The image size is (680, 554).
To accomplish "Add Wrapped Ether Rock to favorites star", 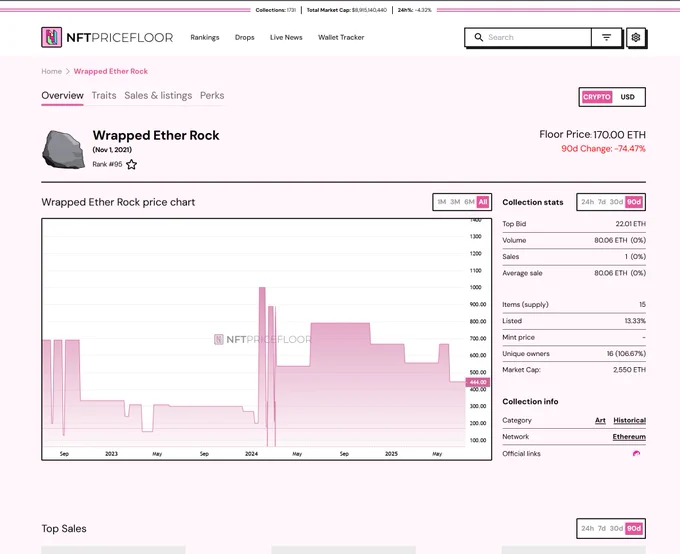I will point(131,164).
